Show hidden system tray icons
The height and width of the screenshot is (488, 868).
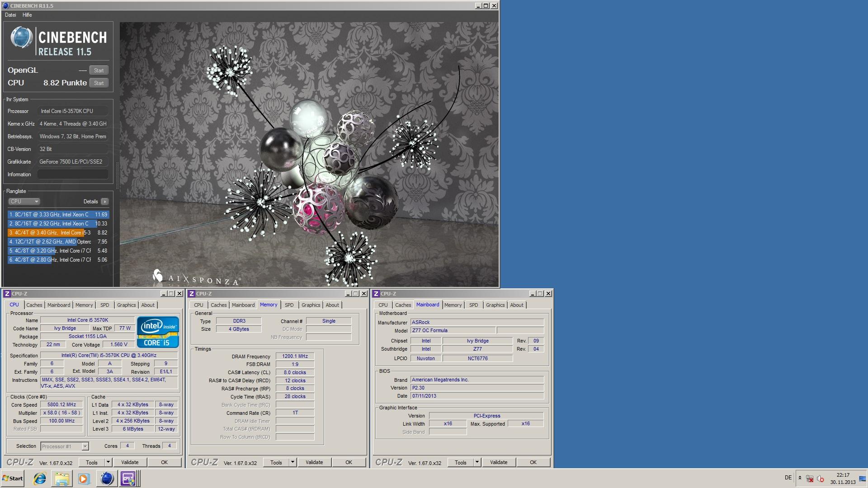(x=800, y=478)
